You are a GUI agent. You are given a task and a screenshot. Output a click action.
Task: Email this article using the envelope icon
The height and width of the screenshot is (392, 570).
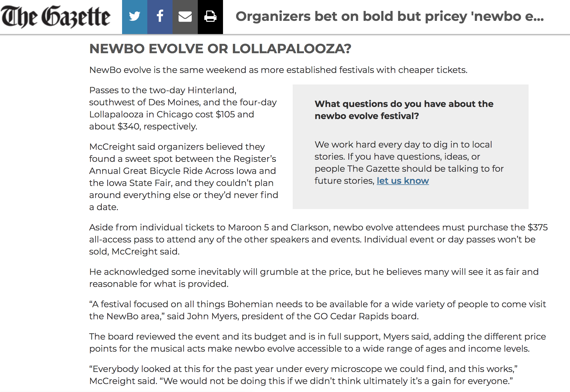point(185,16)
